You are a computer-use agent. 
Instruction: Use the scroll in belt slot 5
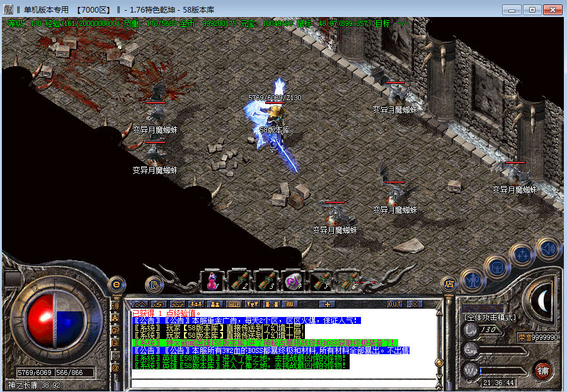[321, 281]
